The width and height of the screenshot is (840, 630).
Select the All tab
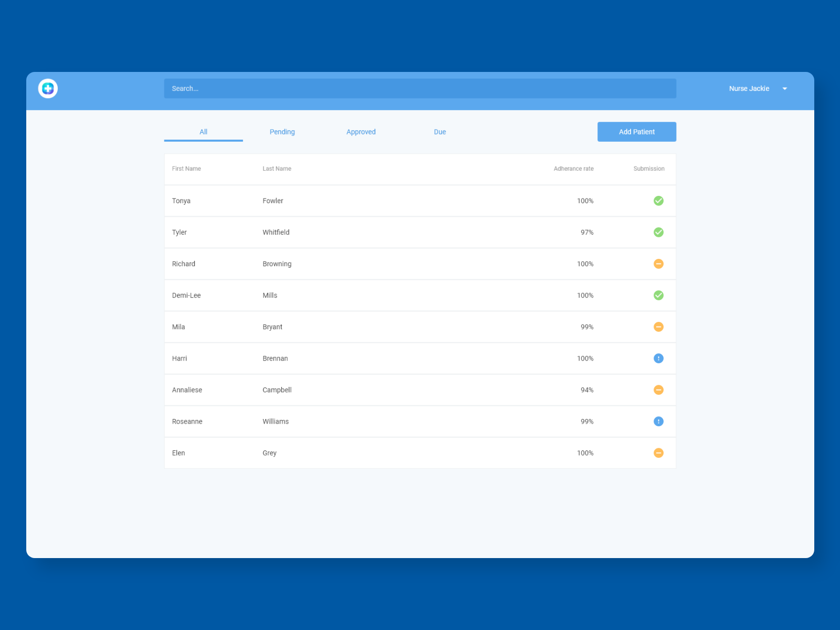(203, 132)
